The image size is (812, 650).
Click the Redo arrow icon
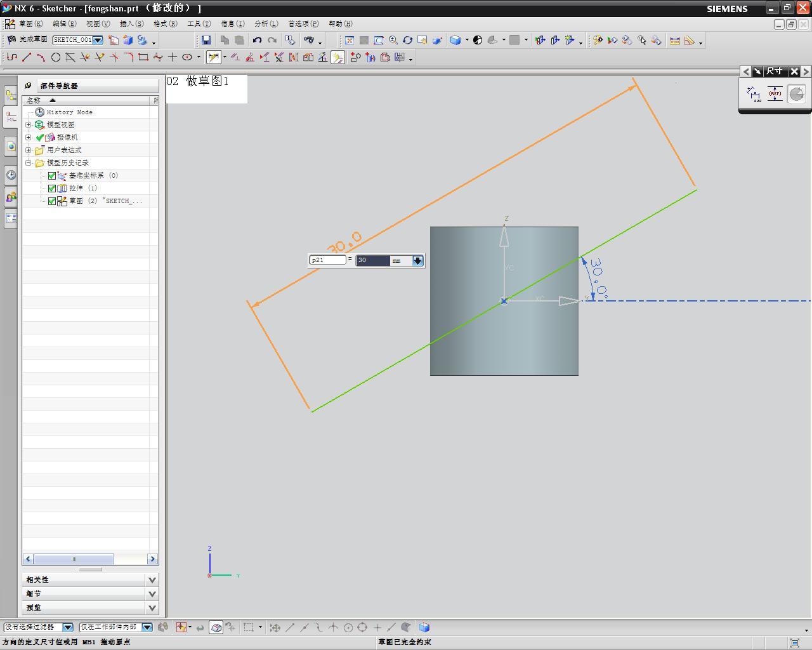click(x=272, y=40)
